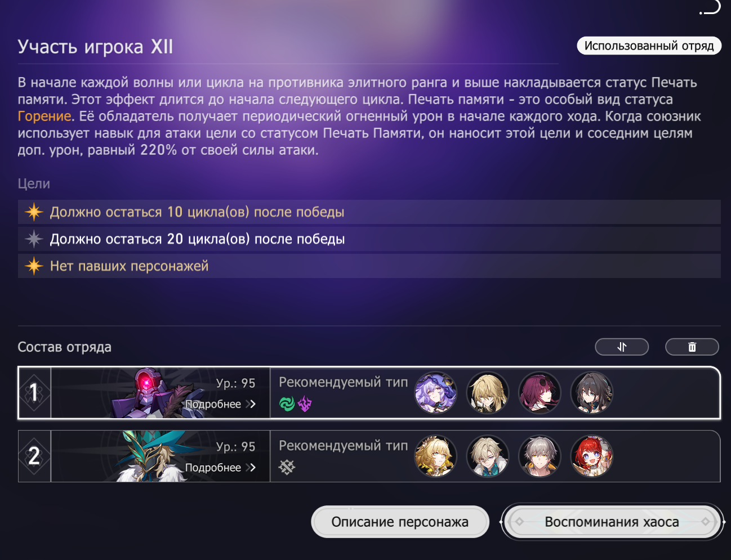The height and width of the screenshot is (560, 731).
Task: Click the swap teams arrows button
Action: click(622, 347)
